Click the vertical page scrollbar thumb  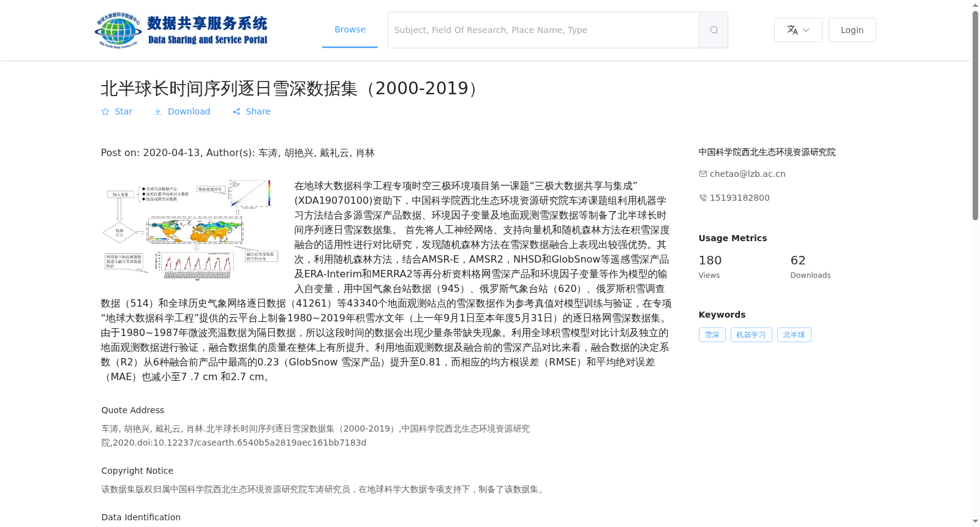click(975, 115)
